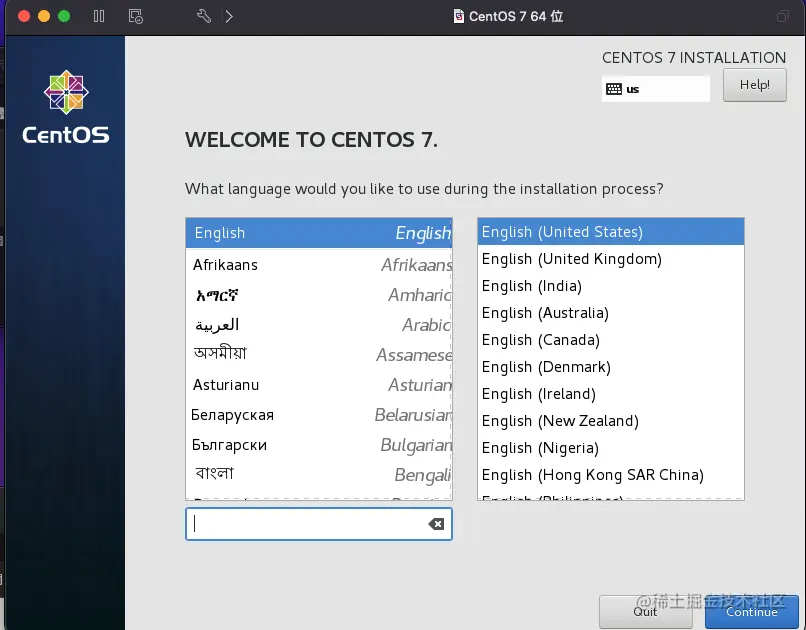Click the window mode icon at the top right

(782, 16)
